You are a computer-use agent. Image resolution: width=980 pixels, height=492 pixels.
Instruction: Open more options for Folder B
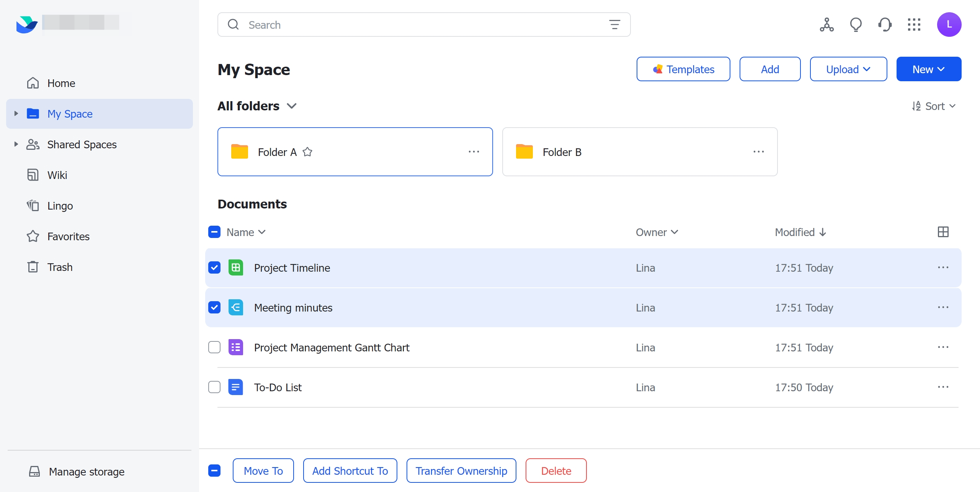tap(759, 152)
